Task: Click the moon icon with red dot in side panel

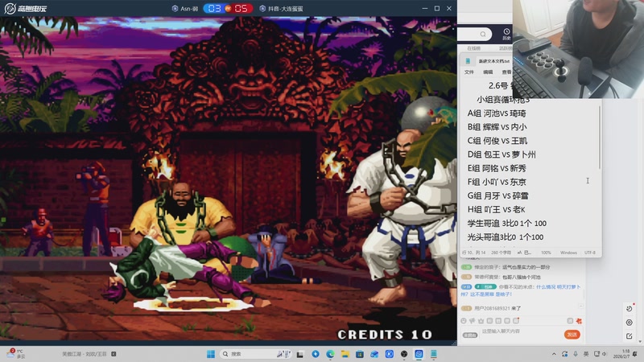Action: click(x=630, y=308)
